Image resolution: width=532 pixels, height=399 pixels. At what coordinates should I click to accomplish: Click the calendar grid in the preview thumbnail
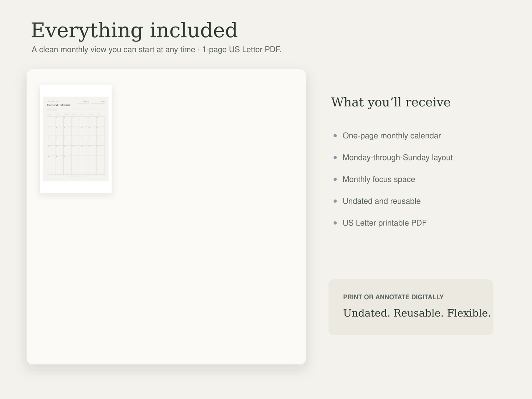click(76, 145)
